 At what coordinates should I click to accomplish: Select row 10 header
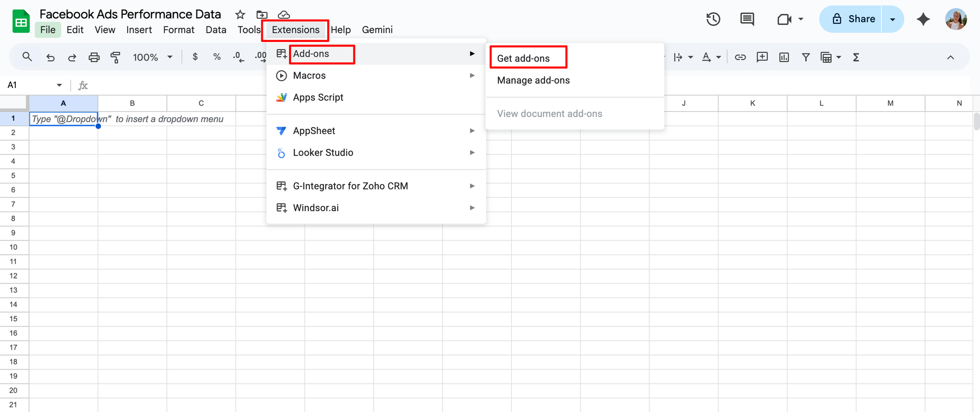[x=14, y=247]
